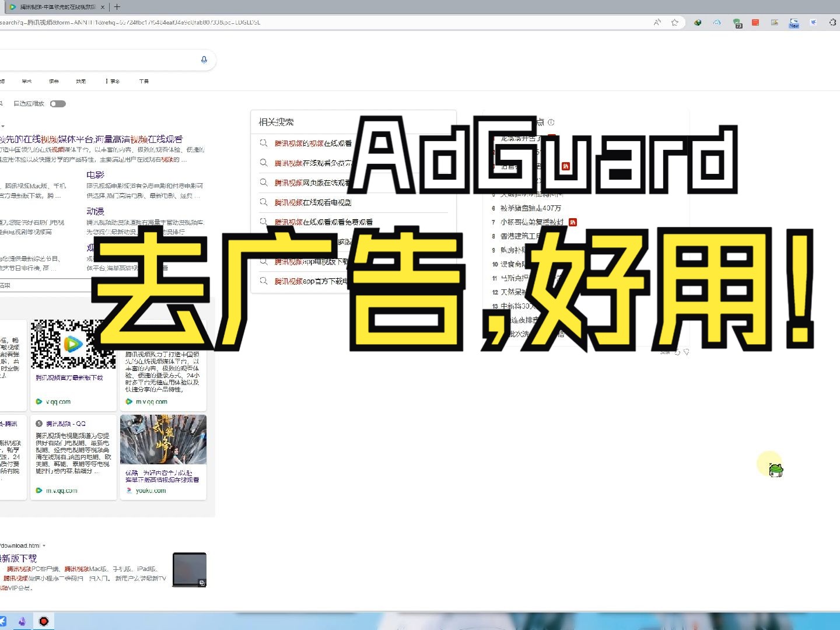Click the frog mascot floating icon
This screenshot has width=840, height=630.
775,470
